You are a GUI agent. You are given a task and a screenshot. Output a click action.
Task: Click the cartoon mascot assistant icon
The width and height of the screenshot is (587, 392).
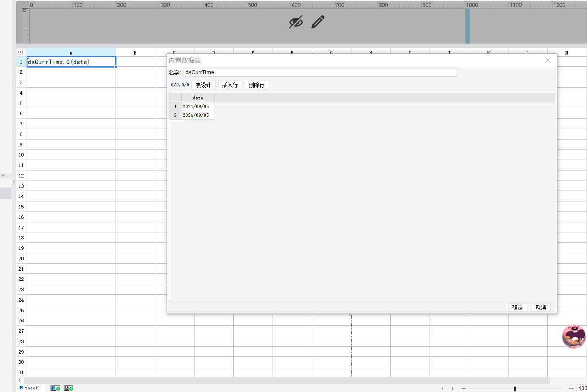tap(573, 336)
